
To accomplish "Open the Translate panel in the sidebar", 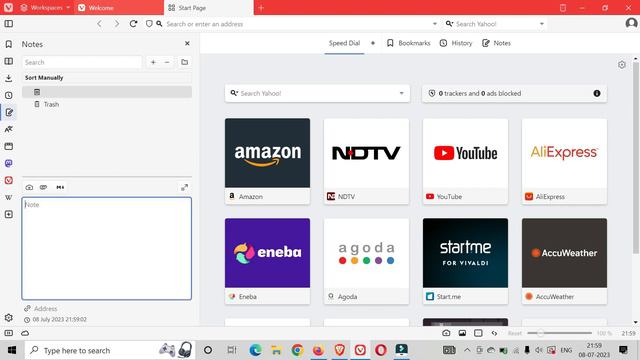I will 9,129.
